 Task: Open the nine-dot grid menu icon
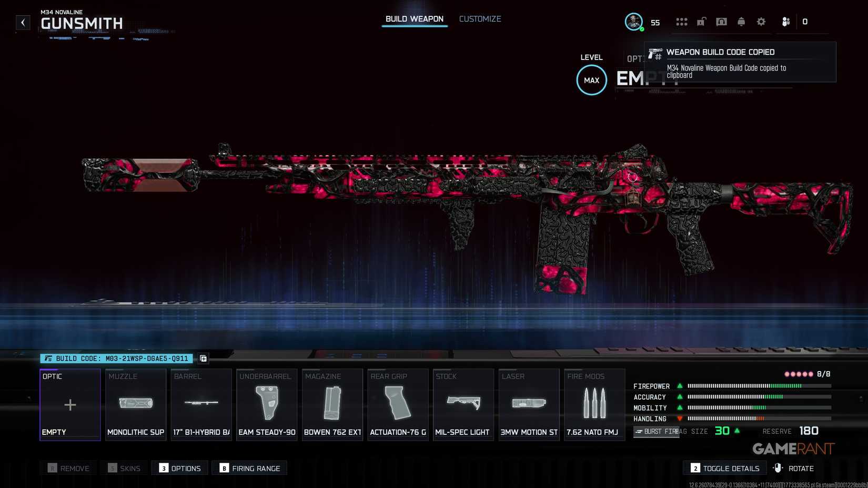pyautogui.click(x=681, y=22)
